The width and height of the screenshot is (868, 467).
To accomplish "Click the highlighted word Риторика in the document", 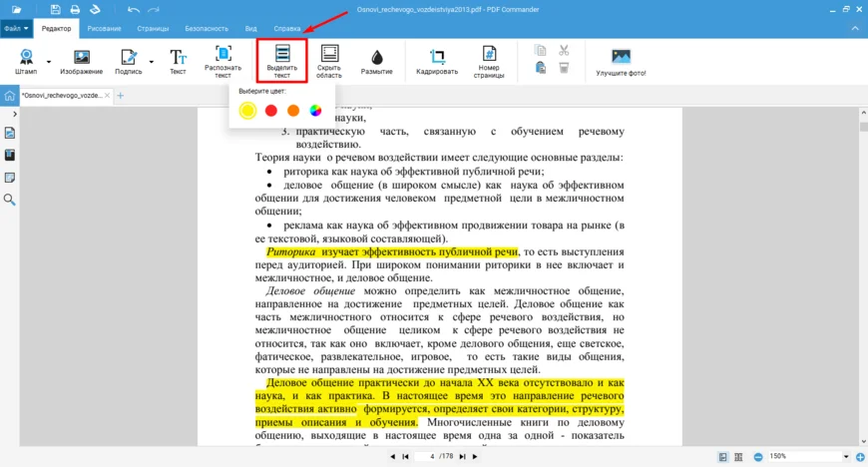I will pos(290,252).
